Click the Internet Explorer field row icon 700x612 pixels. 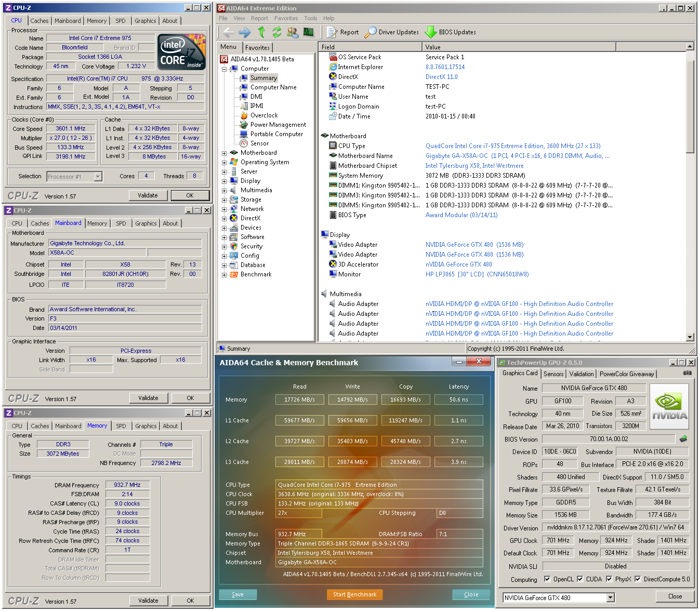click(x=333, y=67)
